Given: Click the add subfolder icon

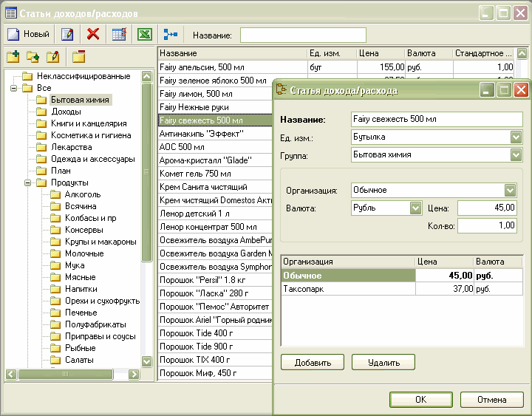Looking at the screenshot, I should [33, 57].
